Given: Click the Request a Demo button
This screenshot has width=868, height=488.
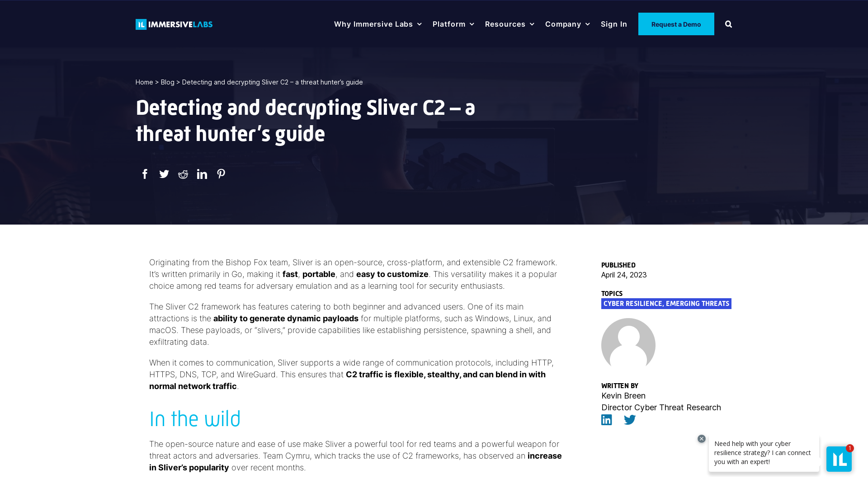Looking at the screenshot, I should click(676, 24).
